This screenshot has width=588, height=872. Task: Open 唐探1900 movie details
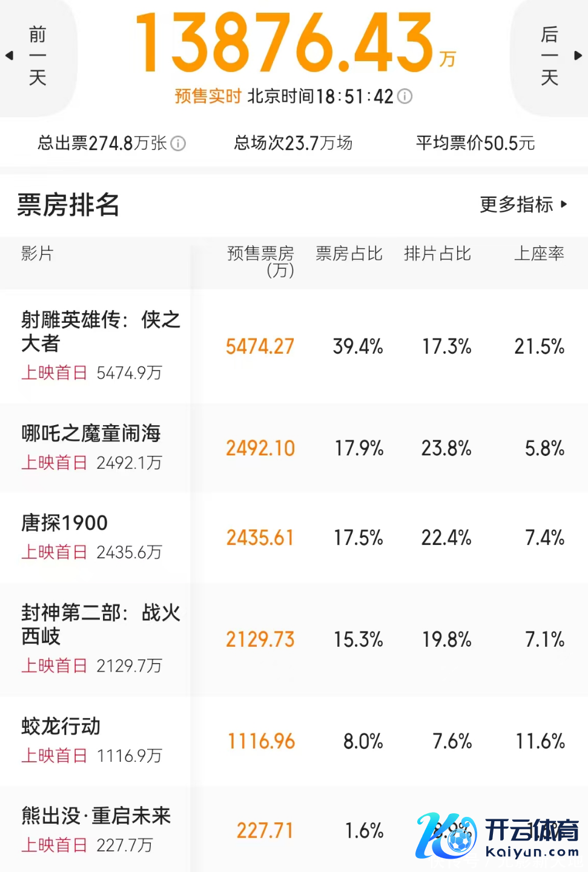pos(65,523)
